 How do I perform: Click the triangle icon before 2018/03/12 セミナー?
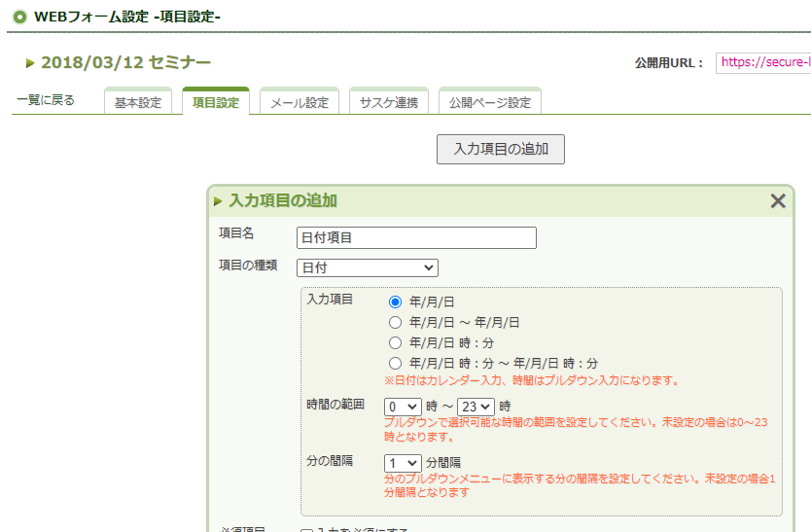click(x=31, y=63)
